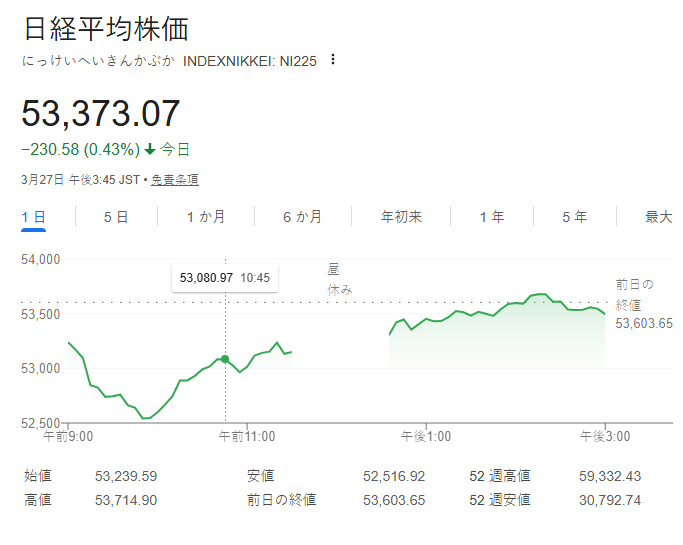Viewport: 683px width, 545px height.
Task: Switch to the 最大 chart range tab
Action: [659, 217]
